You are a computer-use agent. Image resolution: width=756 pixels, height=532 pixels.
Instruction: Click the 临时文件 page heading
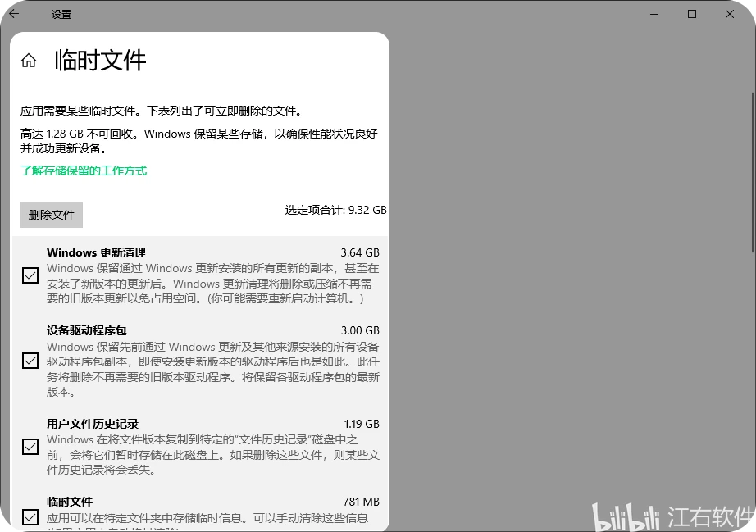[100, 61]
